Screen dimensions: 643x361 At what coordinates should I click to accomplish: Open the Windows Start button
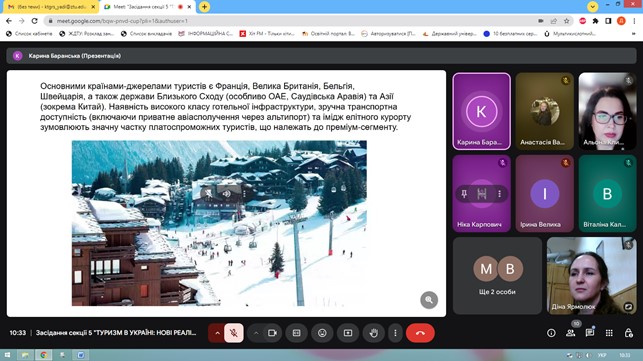7,355
